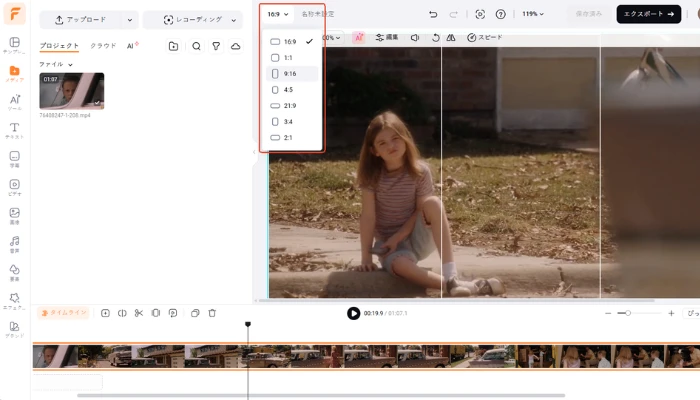This screenshot has width=700, height=400.
Task: Click the アップロード upload button
Action: click(x=79, y=20)
